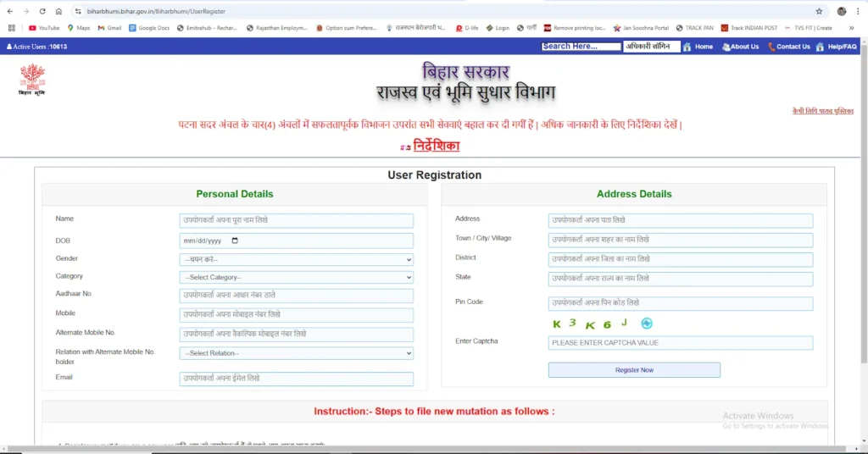868x454 pixels.
Task: Open the D-life bookmark
Action: tap(467, 28)
